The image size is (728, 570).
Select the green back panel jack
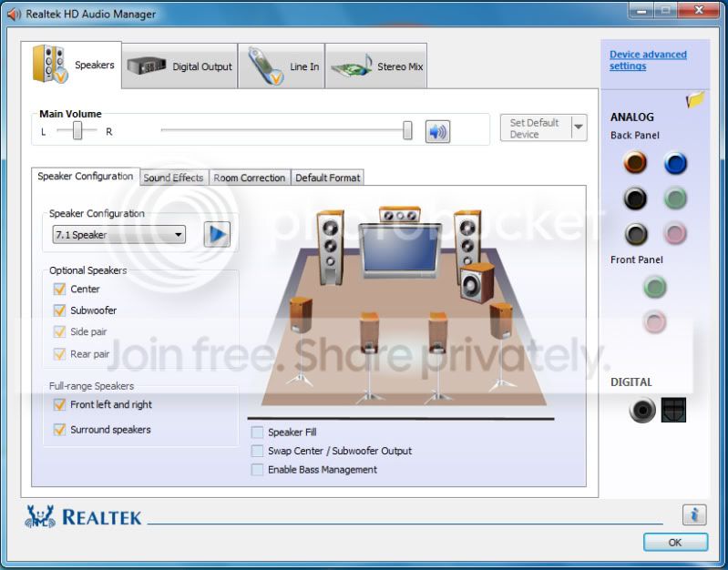pyautogui.click(x=675, y=198)
